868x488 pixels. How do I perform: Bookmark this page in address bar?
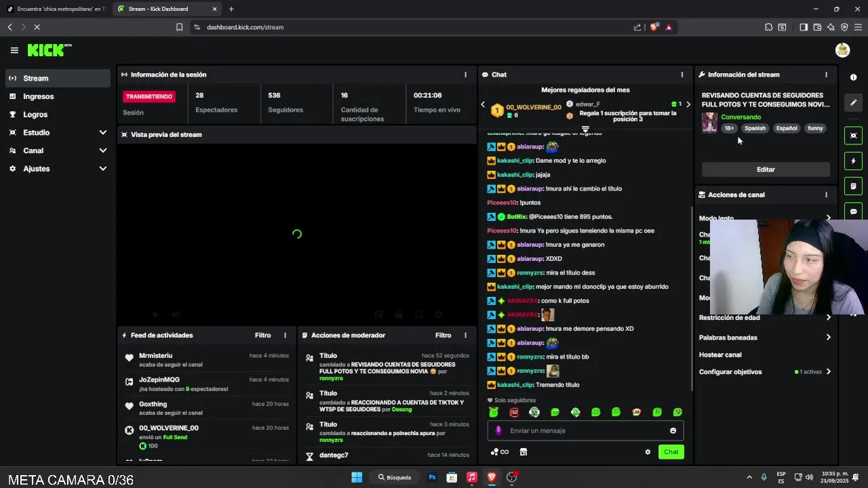(179, 27)
